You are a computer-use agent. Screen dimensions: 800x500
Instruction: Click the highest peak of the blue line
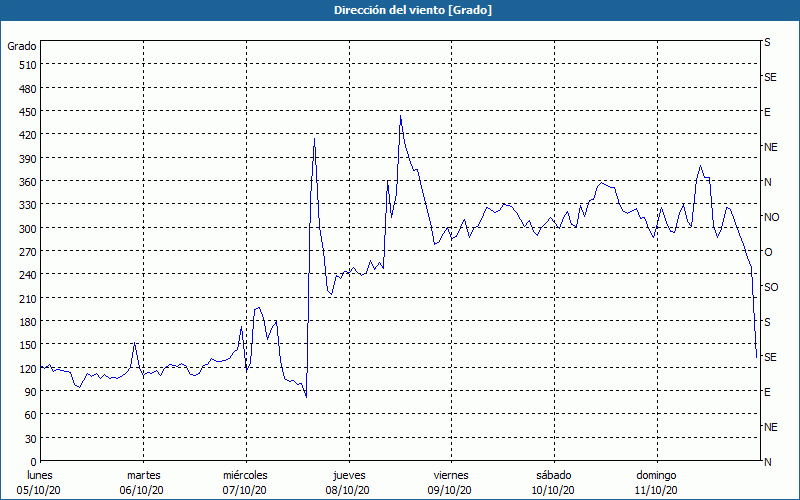click(401, 116)
